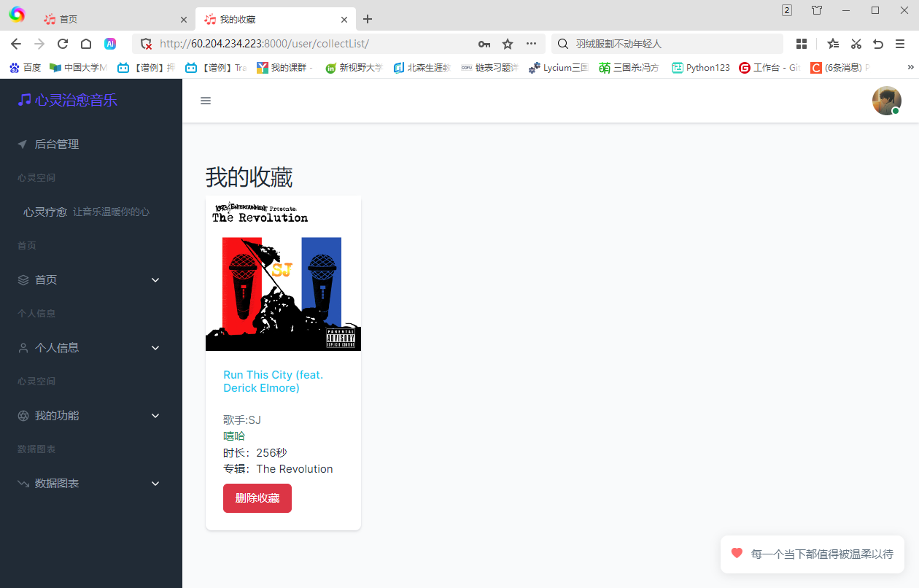Expand the 数据图表 sidebar menu

pos(91,484)
